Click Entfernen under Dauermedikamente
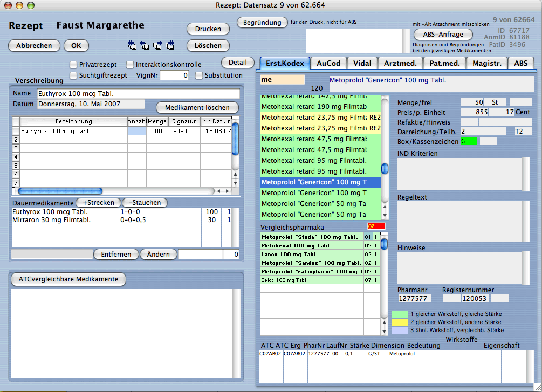The width and height of the screenshot is (542, 392). click(x=116, y=255)
